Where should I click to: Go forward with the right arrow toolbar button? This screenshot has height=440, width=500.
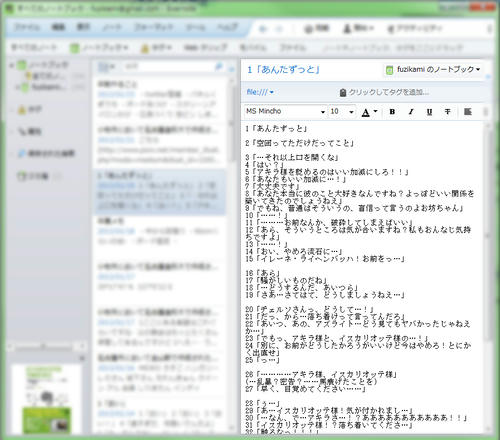pos(280,29)
